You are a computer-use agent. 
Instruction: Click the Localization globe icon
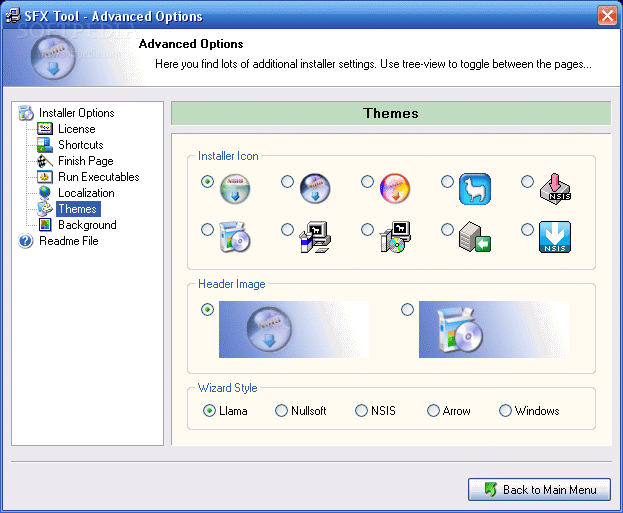[x=45, y=193]
